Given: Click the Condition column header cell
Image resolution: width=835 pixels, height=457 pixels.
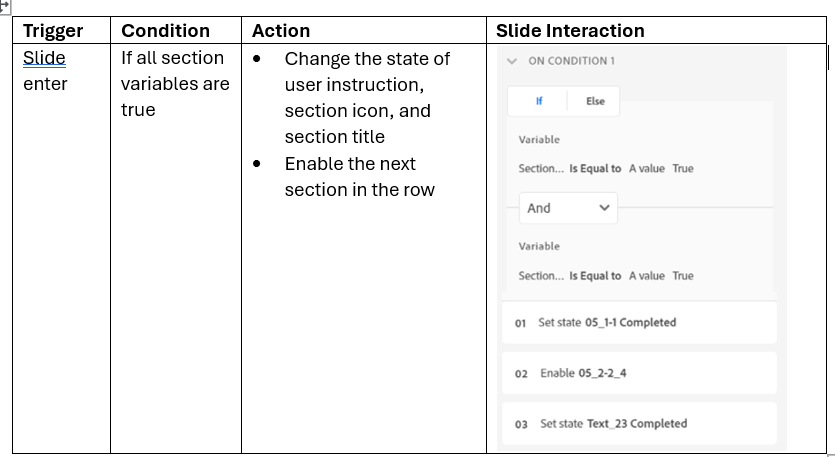Looking at the screenshot, I should [x=165, y=31].
